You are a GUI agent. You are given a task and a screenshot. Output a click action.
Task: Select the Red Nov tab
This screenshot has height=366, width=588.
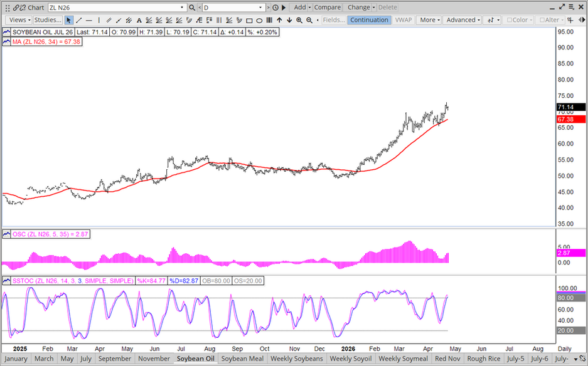(447, 359)
